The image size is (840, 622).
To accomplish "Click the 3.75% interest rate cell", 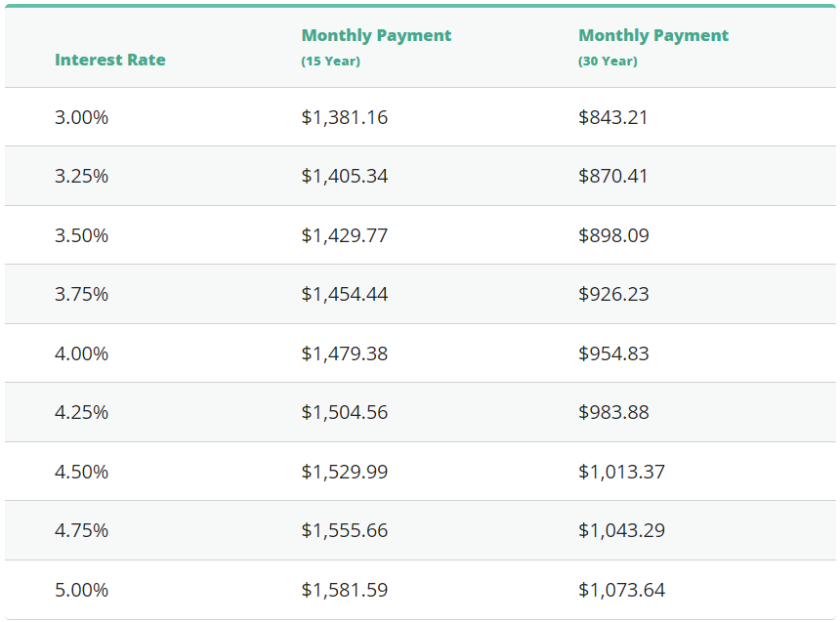I will [81, 294].
